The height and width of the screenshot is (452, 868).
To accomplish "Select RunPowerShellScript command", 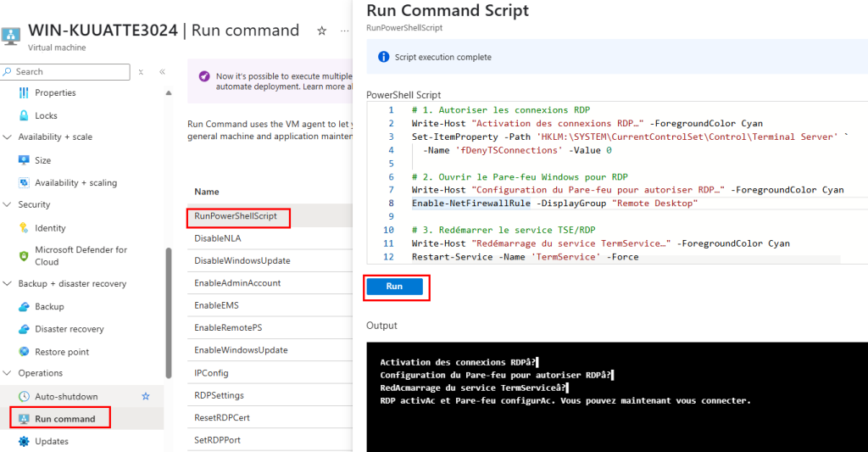I will pyautogui.click(x=236, y=216).
